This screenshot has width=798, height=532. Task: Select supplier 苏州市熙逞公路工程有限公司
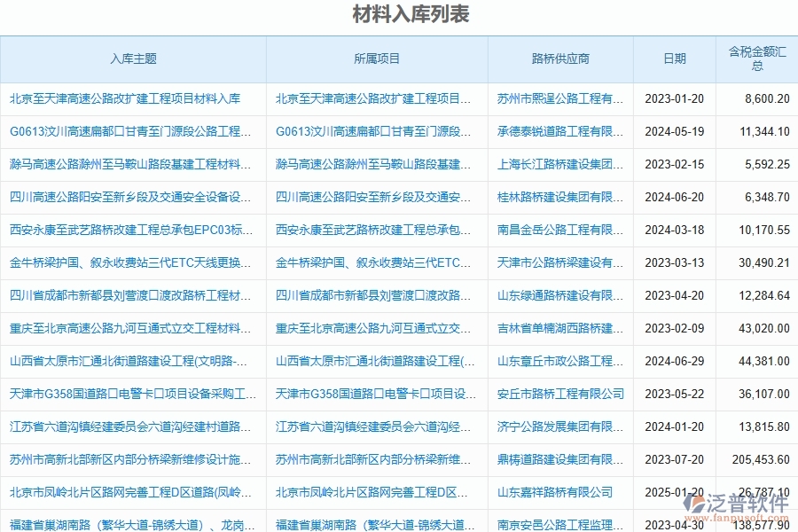[x=559, y=99]
